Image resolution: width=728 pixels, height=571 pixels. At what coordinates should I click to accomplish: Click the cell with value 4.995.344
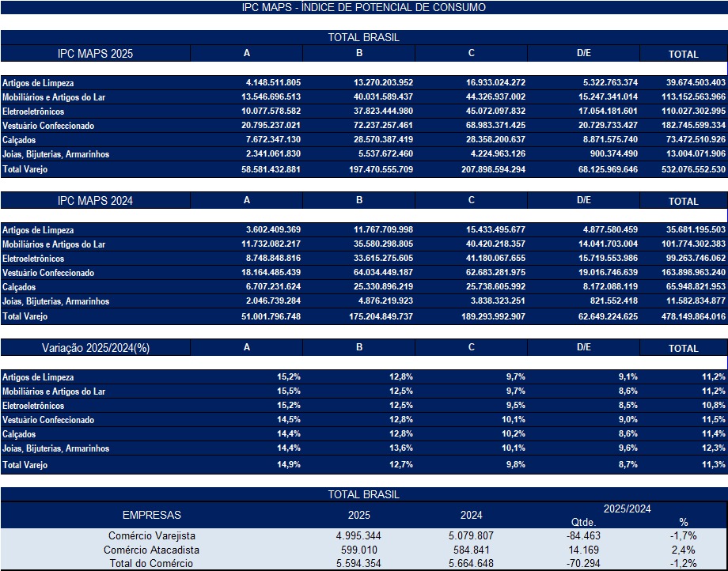(x=358, y=536)
